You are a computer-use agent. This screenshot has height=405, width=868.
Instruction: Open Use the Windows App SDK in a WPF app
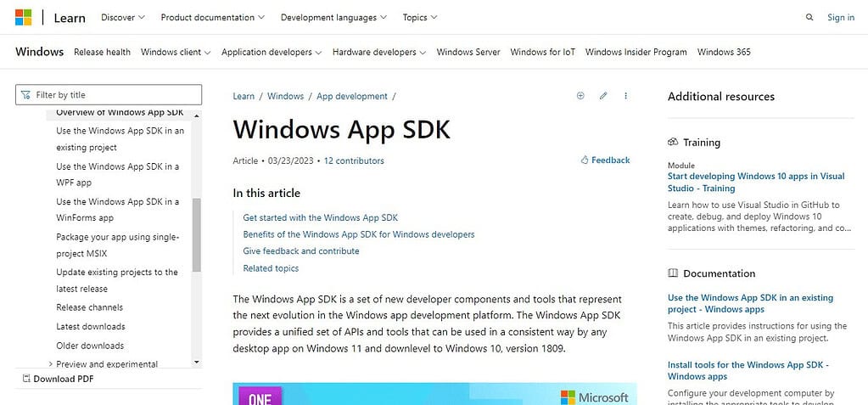coord(117,175)
